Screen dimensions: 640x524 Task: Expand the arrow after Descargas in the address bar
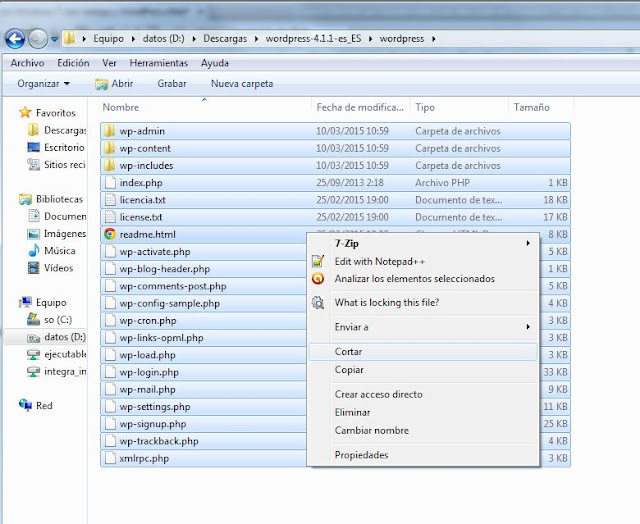(256, 39)
